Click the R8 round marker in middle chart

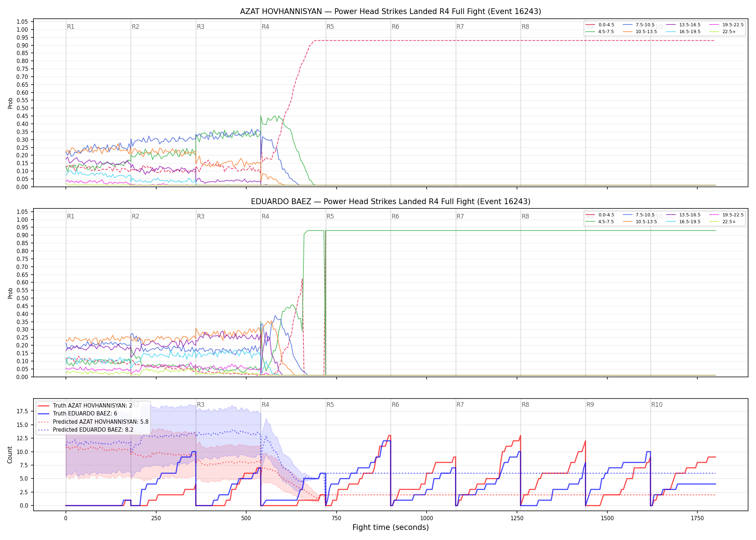525,216
